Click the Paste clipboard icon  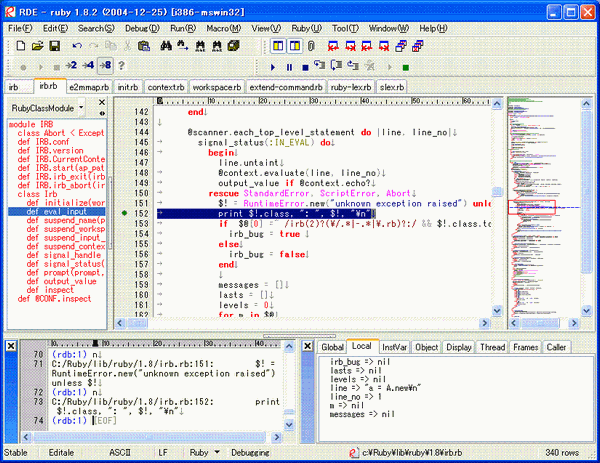click(x=143, y=46)
